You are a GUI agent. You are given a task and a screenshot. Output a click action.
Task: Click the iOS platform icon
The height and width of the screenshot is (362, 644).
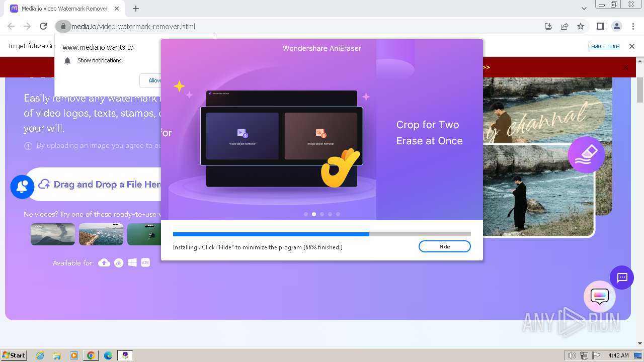point(145,262)
